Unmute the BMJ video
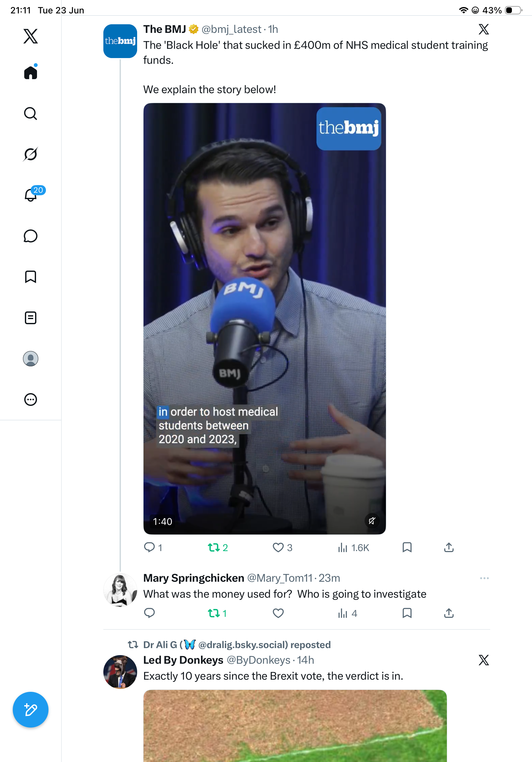The height and width of the screenshot is (762, 532). [372, 521]
